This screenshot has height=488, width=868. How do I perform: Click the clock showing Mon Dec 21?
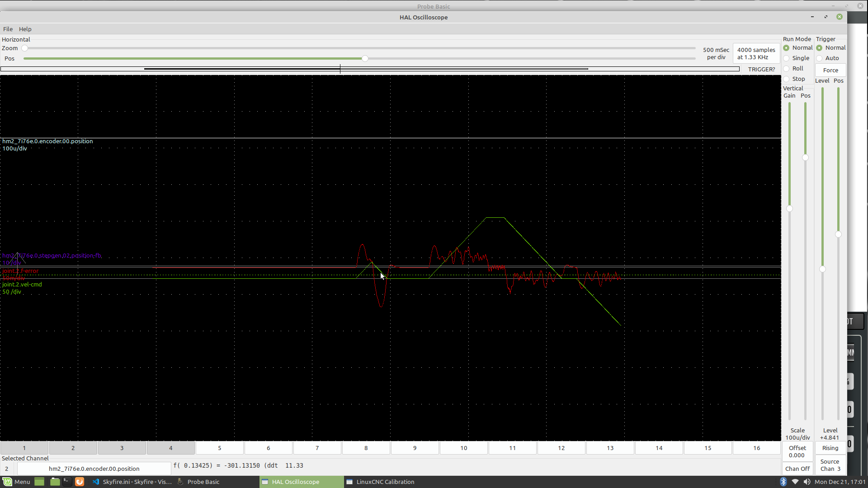[840, 482]
